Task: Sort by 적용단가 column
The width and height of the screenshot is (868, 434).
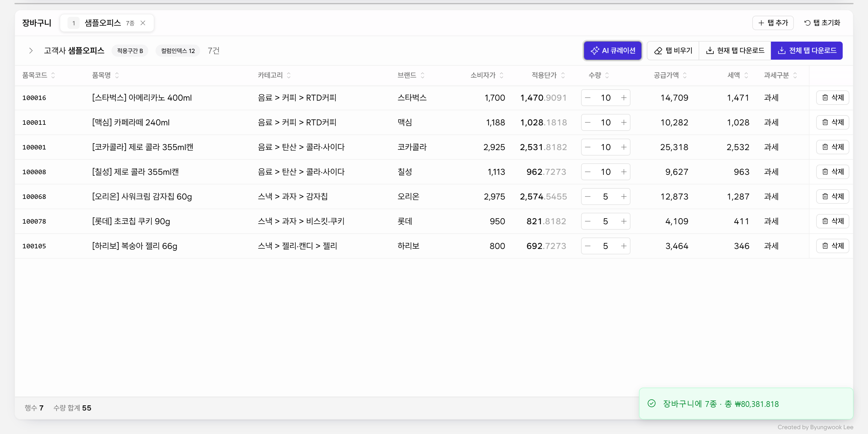Action: coord(548,75)
